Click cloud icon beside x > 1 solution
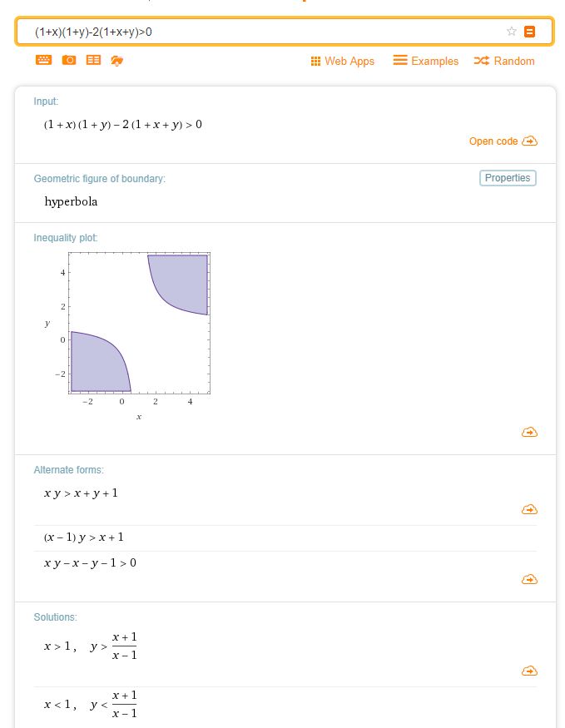565x728 pixels. (x=529, y=671)
